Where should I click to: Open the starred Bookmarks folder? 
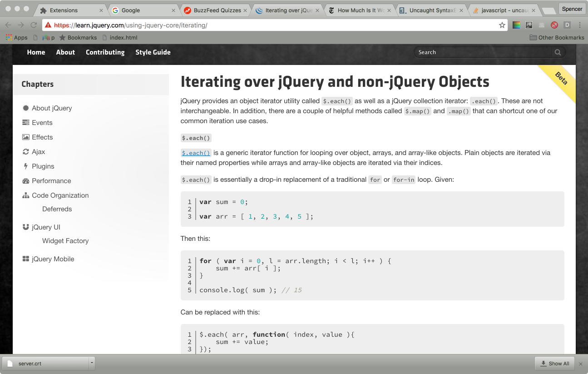[78, 38]
